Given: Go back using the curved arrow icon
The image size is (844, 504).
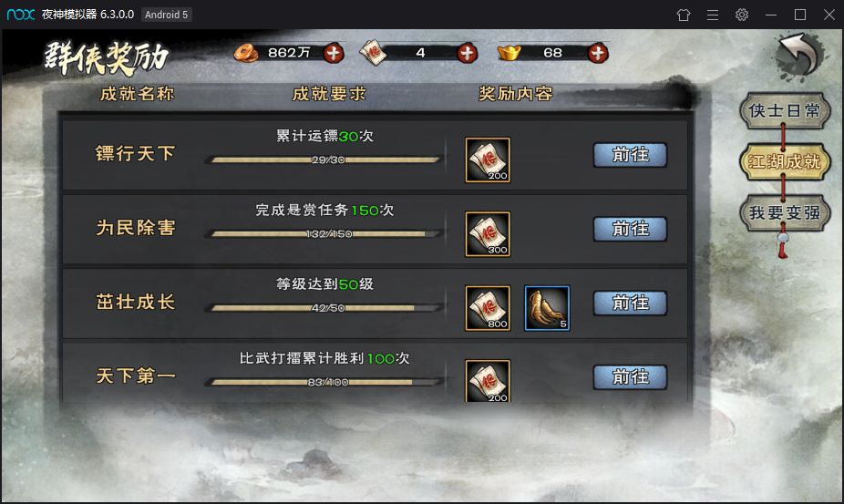Looking at the screenshot, I should pos(799,55).
